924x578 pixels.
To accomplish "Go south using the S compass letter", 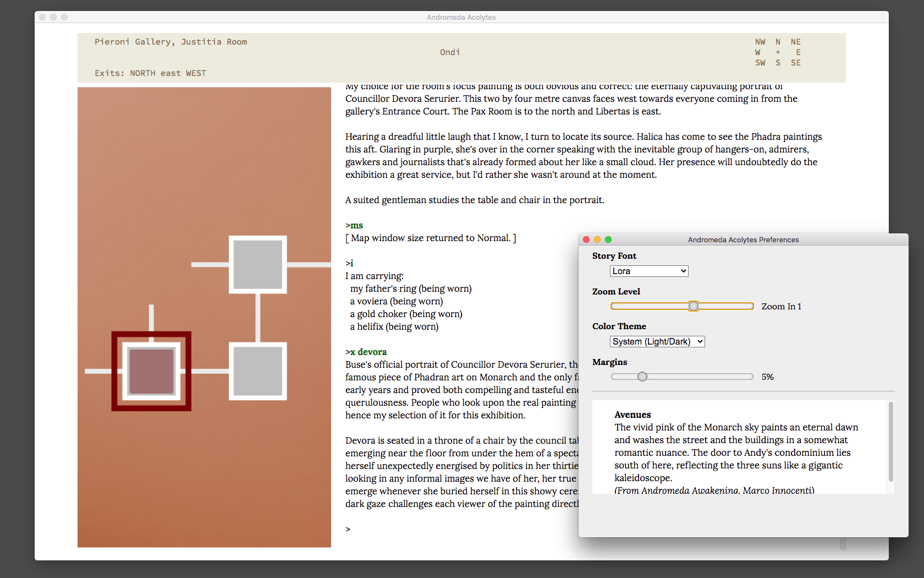I will tap(778, 63).
